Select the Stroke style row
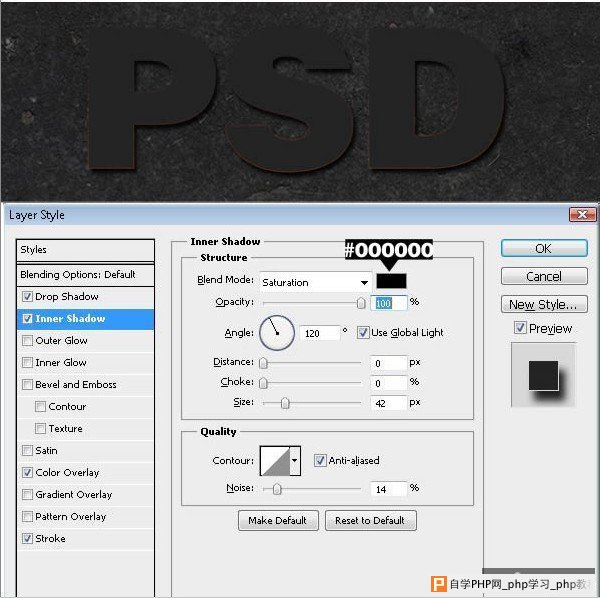The height and width of the screenshot is (598, 600). pos(85,538)
